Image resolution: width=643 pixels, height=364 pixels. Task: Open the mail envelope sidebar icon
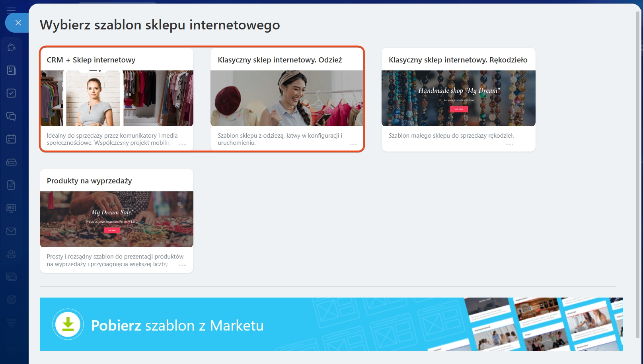coord(12,231)
